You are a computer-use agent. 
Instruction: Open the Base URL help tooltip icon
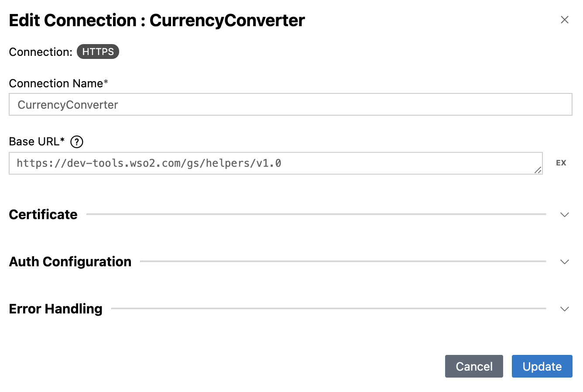76,142
